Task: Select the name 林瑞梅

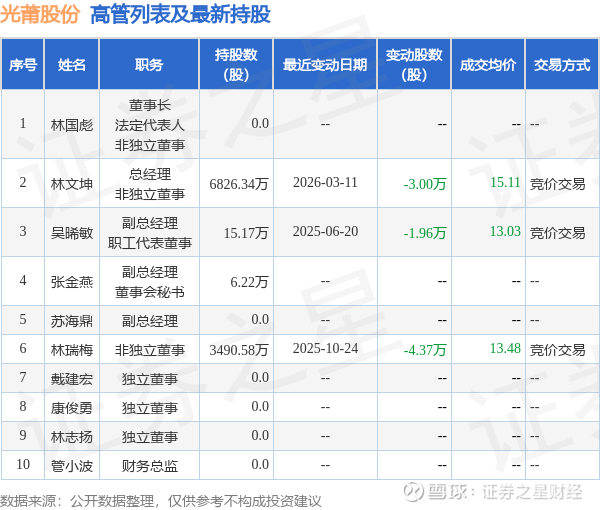Action: [x=72, y=350]
